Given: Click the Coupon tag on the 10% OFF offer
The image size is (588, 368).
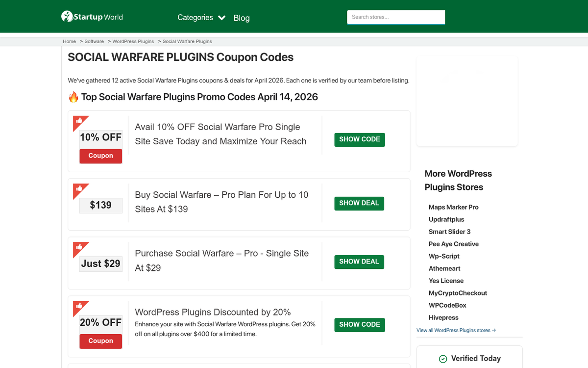Looking at the screenshot, I should (x=100, y=156).
